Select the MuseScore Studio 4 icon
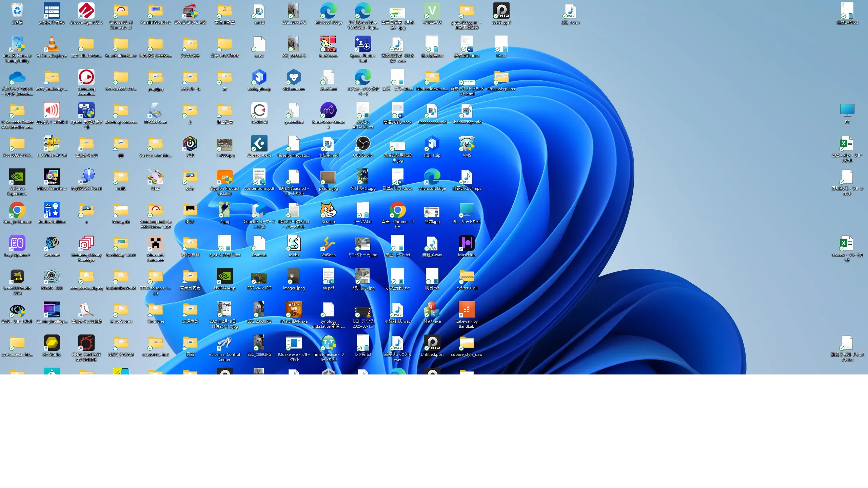Screen dimensions: 868x488 click(328, 111)
